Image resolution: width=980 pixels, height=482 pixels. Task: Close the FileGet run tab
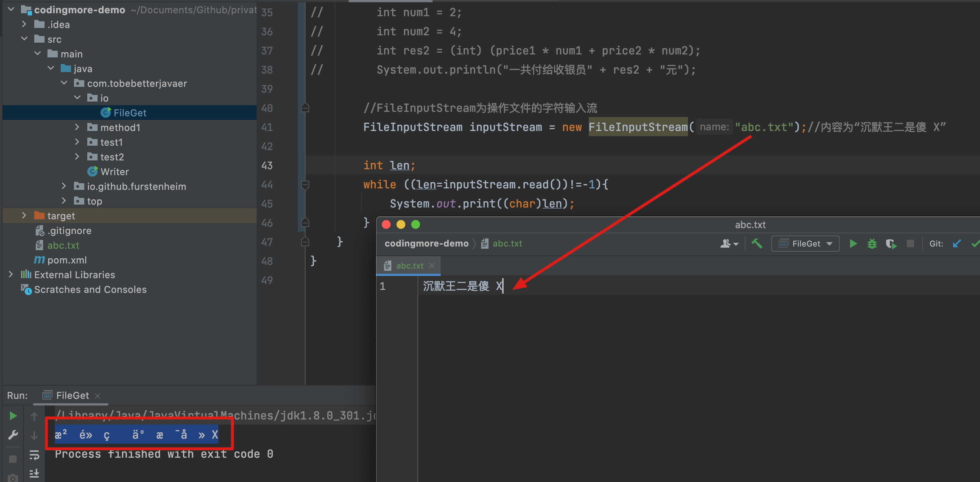pos(98,396)
